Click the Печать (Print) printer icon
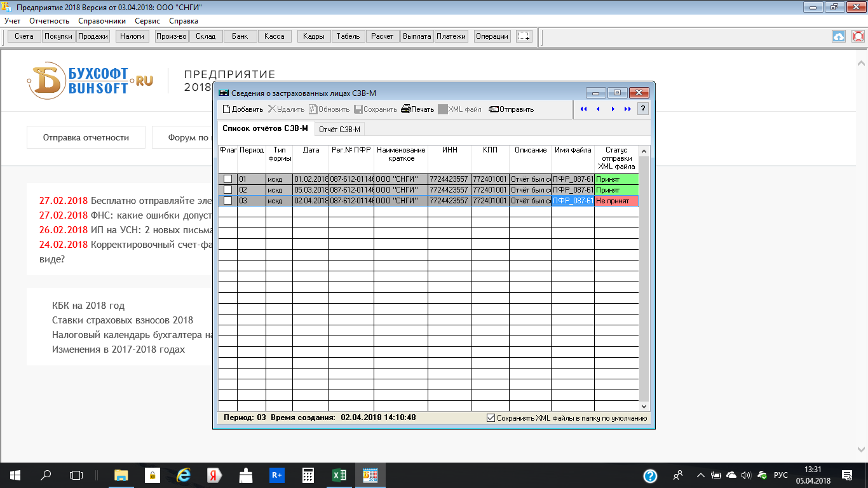The height and width of the screenshot is (488, 868). [405, 109]
